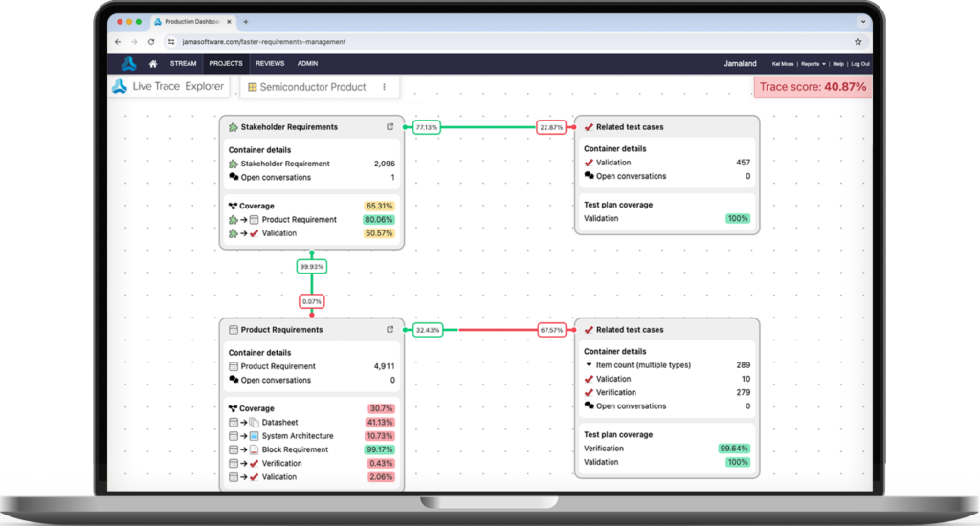Click the Datasheet document icon

point(254,423)
